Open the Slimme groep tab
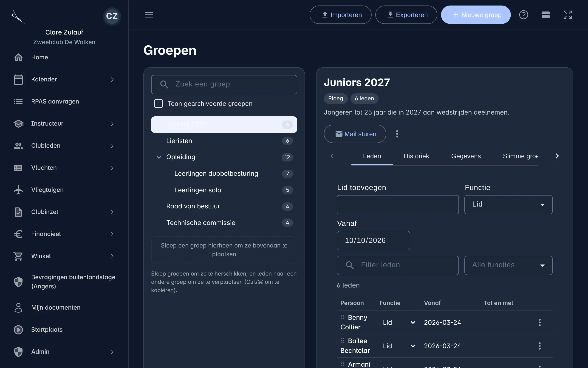This screenshot has width=588, height=368. click(520, 156)
